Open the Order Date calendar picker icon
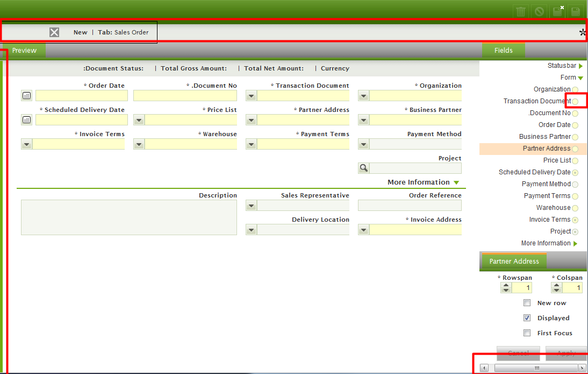The image size is (588, 374). [x=27, y=96]
